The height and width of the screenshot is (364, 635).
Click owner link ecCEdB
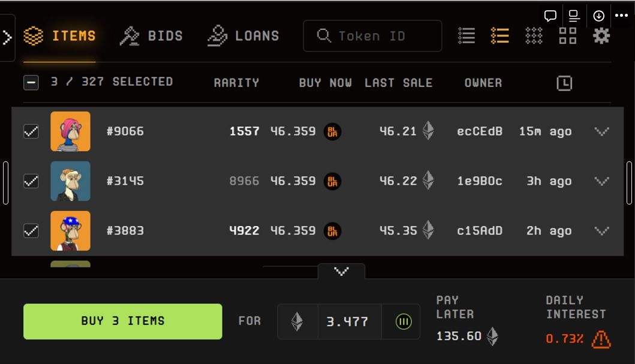click(480, 131)
